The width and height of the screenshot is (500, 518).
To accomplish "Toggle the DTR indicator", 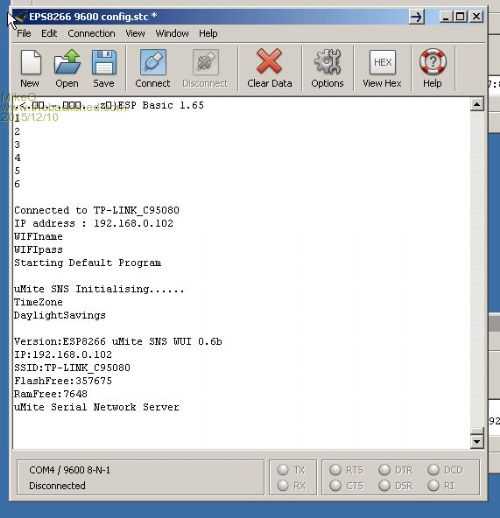I will [384, 470].
